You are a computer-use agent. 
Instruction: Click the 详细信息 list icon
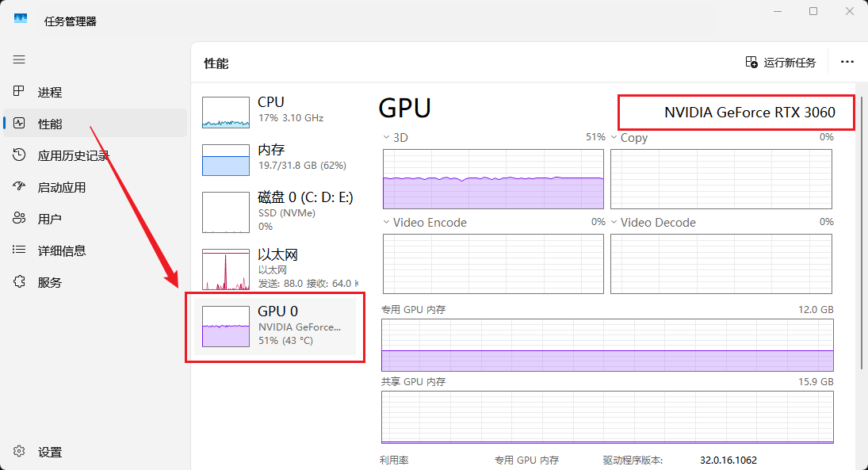19,250
